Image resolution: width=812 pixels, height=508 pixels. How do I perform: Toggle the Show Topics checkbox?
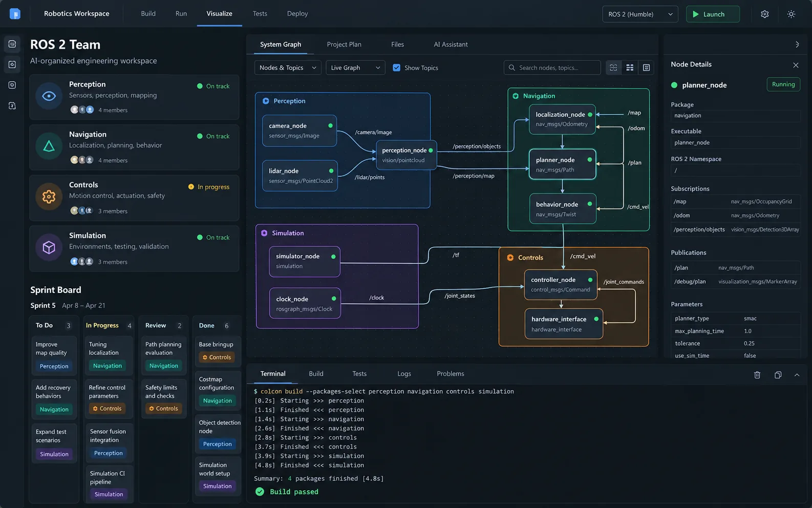396,68
